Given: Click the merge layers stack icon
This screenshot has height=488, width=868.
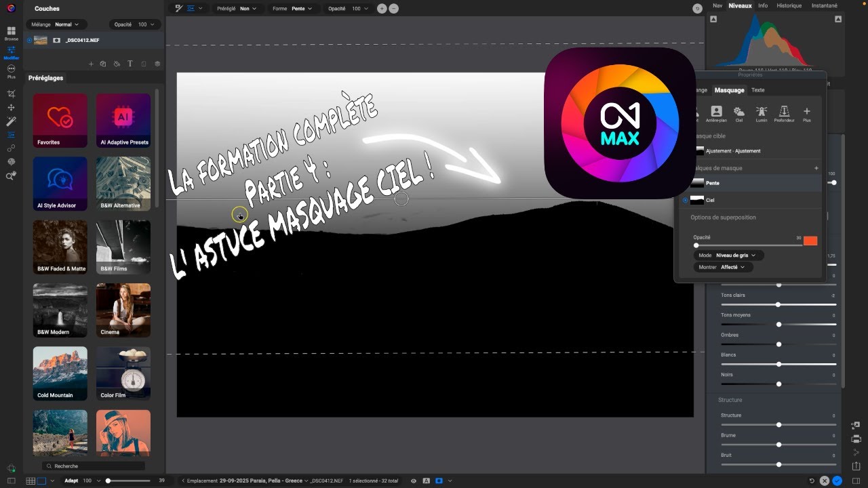Looking at the screenshot, I should pos(157,64).
